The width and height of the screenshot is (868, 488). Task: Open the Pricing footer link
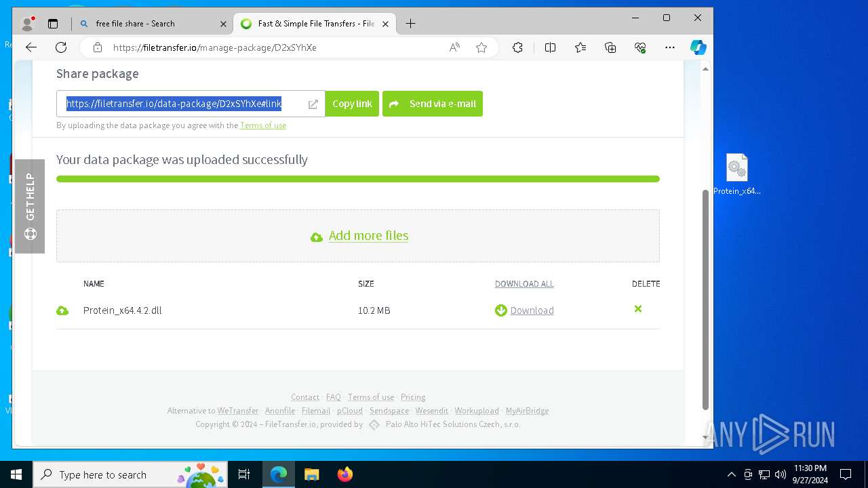413,397
